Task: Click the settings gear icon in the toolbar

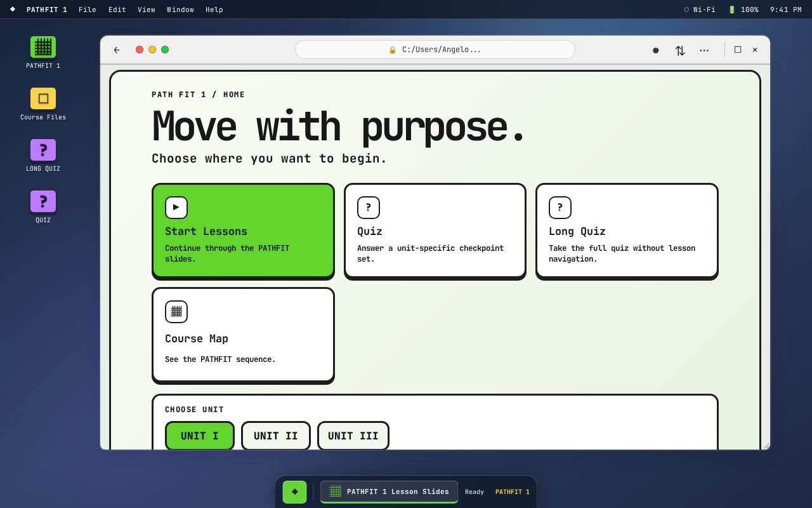Action: [x=656, y=50]
